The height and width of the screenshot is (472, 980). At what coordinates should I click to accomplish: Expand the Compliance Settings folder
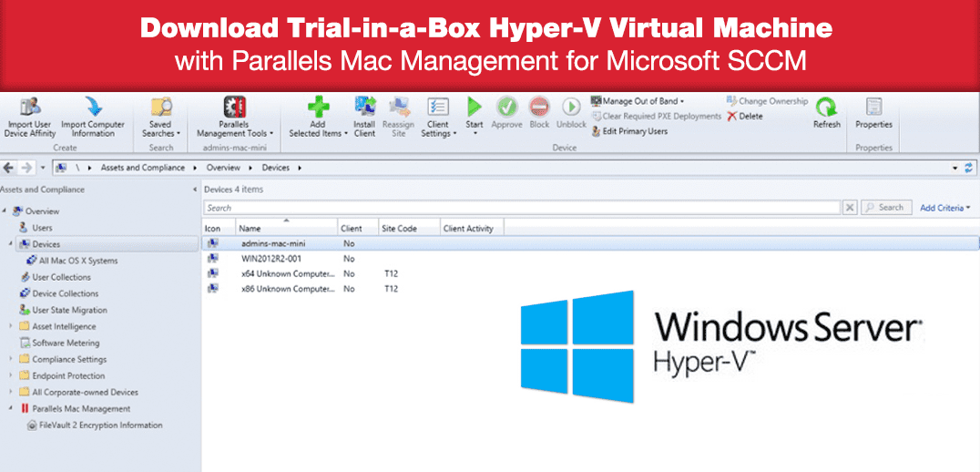point(11,360)
